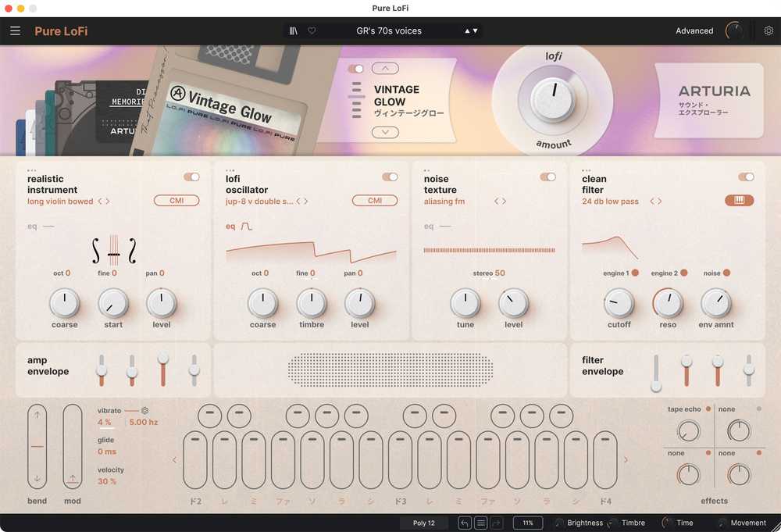
Task: Open the settings gear icon
Action: (x=769, y=31)
